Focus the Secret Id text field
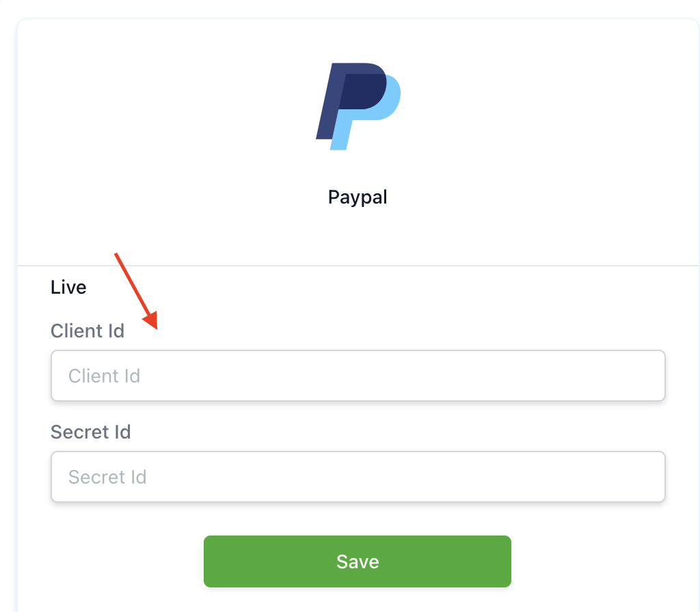Screen dimensions: 700x612 click(358, 476)
